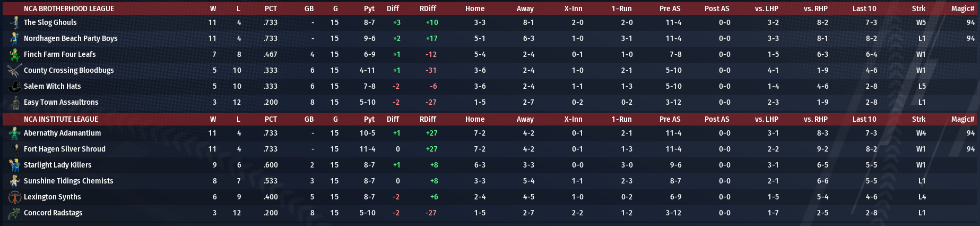Image resolution: width=980 pixels, height=226 pixels.
Task: Click County Crossing Bloodbugs logo icon
Action: coord(14,70)
